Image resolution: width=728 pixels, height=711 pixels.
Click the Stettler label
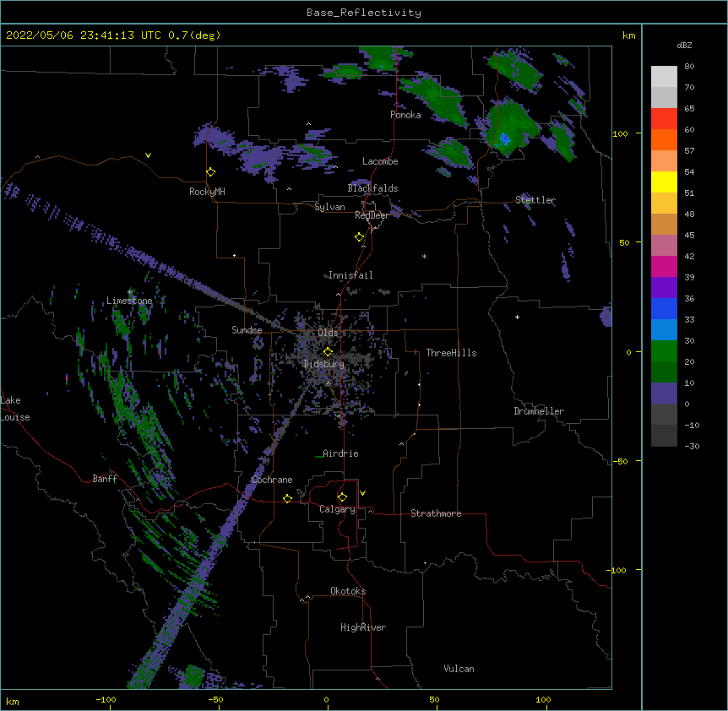pos(535,200)
